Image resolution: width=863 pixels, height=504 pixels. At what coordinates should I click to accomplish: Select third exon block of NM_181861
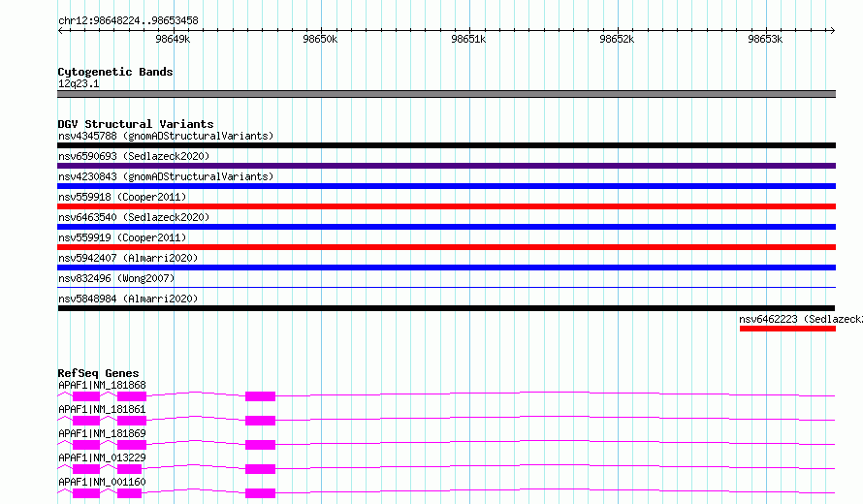(260, 421)
